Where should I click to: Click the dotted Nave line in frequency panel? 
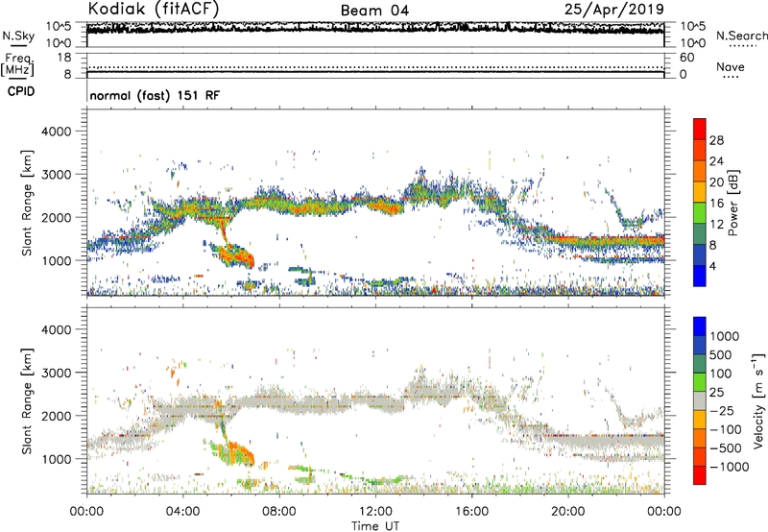tap(375, 67)
